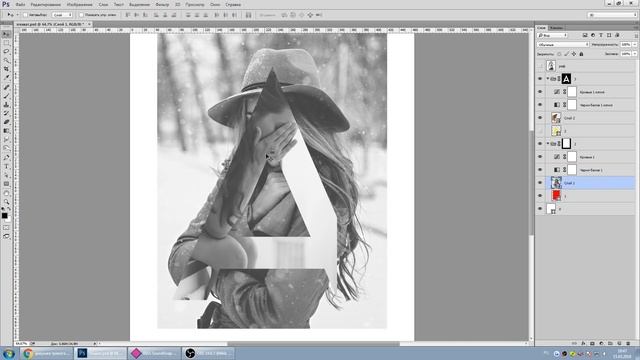Viewport: 640px width, 360px height.
Task: Hide the Кривые 1 копия layer
Action: coord(540,92)
